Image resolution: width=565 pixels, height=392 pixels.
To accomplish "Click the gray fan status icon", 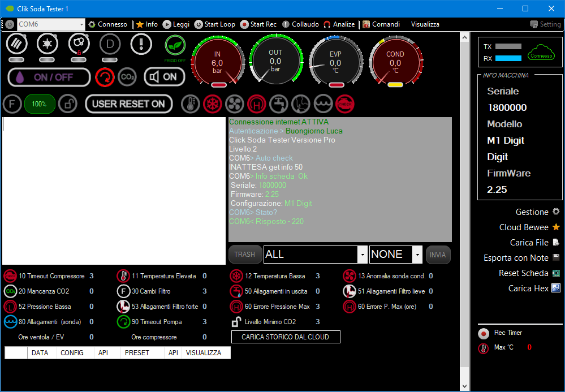I will (234, 104).
